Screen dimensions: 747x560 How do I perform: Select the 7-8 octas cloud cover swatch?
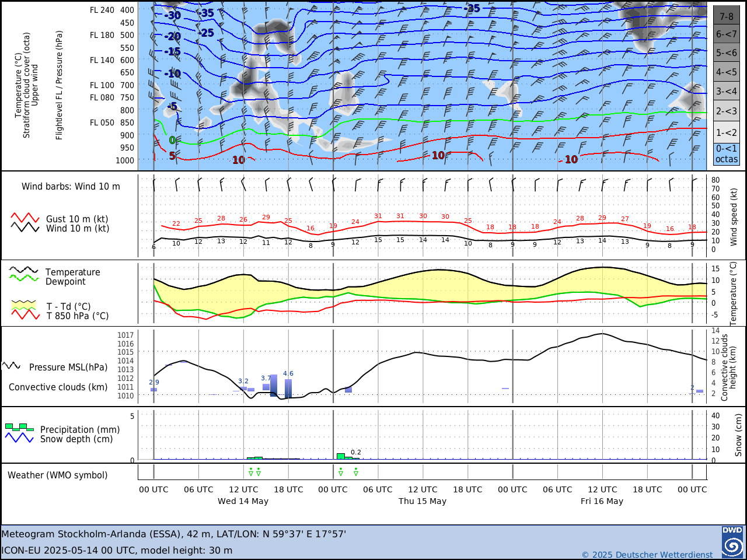(x=727, y=16)
